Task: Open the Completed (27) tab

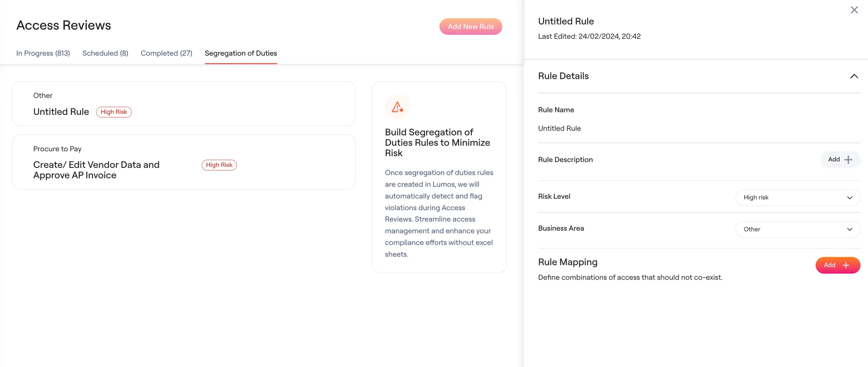Action: tap(167, 53)
